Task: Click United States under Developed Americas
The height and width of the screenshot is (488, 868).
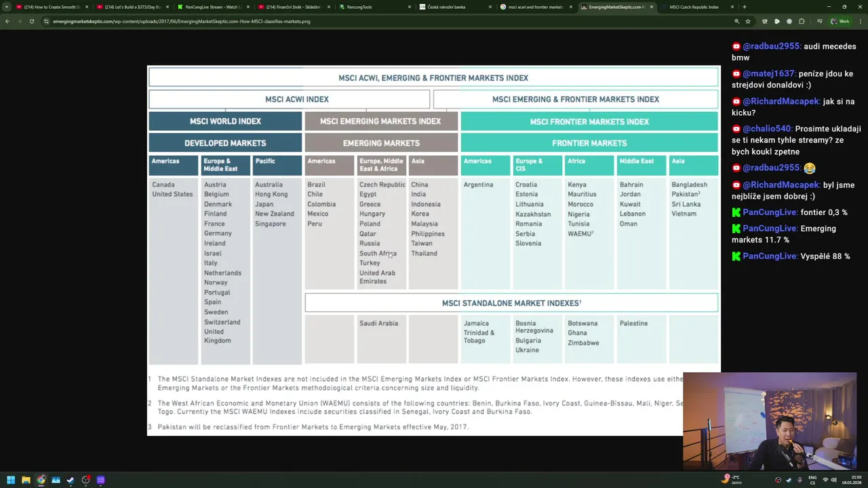Action: point(172,194)
